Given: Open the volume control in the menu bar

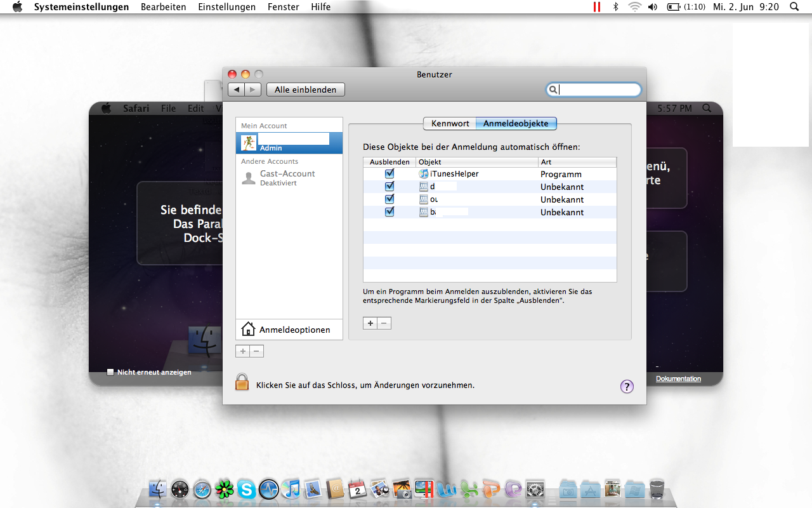Looking at the screenshot, I should coord(653,7).
